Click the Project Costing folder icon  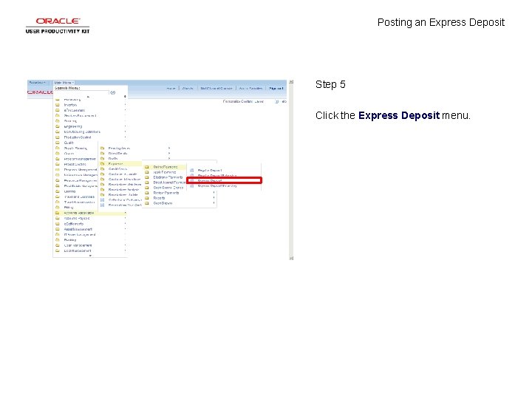point(58,164)
